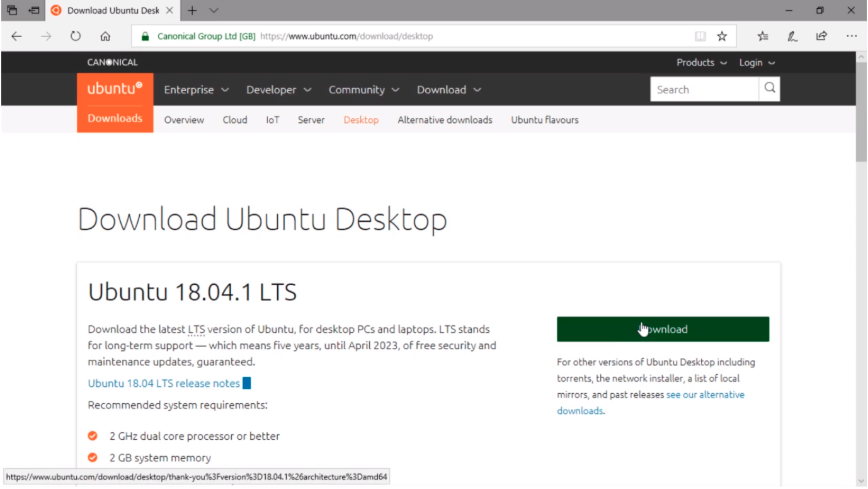
Task: Open the Favorites hub icon
Action: point(763,36)
